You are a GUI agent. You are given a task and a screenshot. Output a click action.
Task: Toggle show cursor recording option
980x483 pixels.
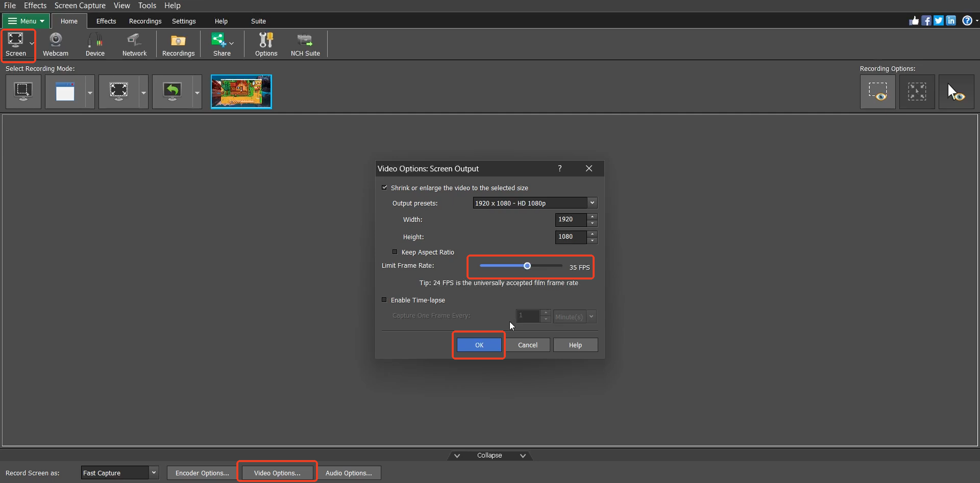[956, 92]
